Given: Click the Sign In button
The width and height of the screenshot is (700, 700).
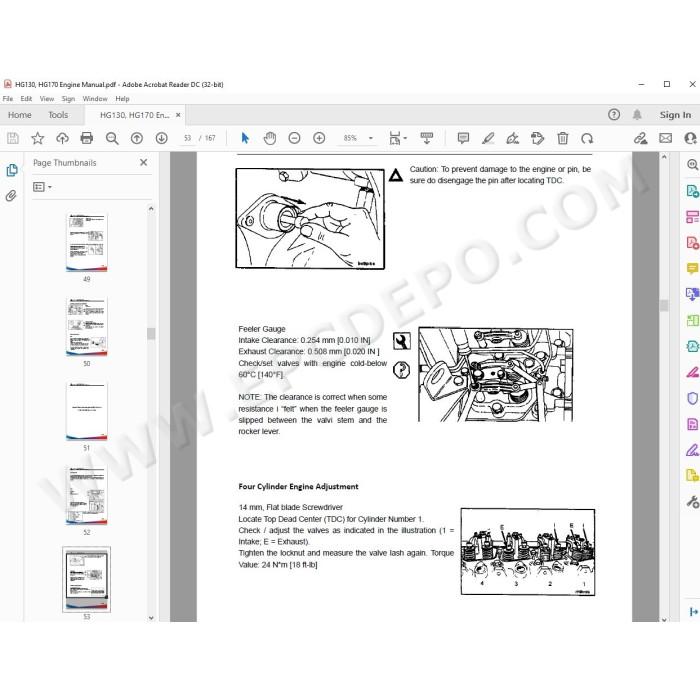Looking at the screenshot, I should [x=675, y=115].
